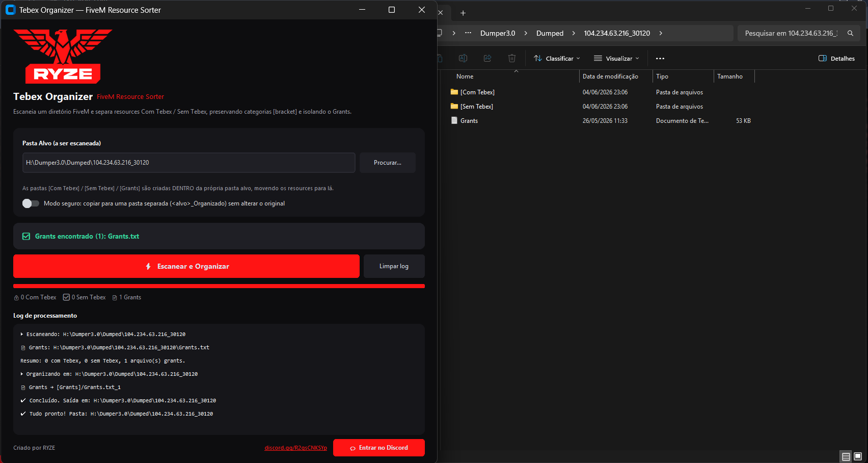Screen dimensions: 868x463
Task: Click Escanear e Organizar button
Action: [186, 266]
